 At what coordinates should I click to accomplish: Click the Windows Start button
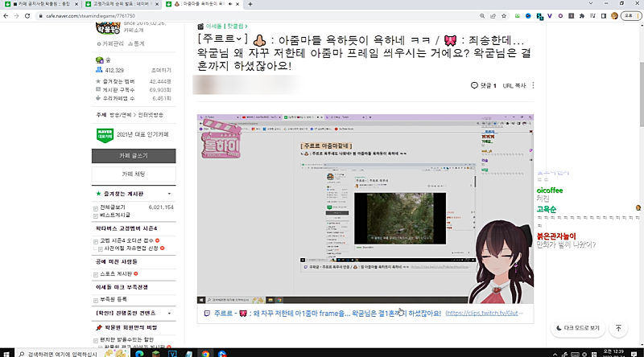click(x=7, y=352)
